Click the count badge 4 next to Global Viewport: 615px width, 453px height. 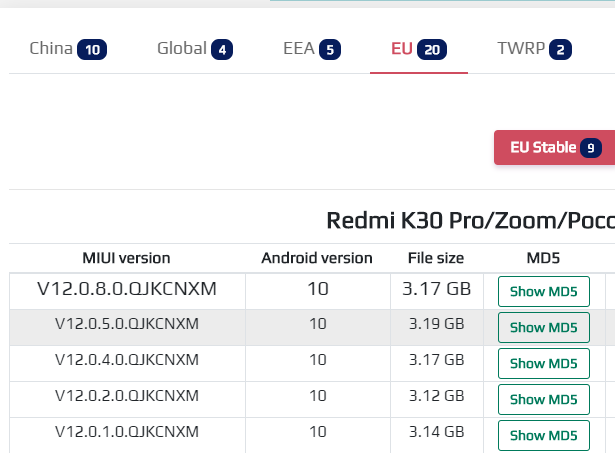pyautogui.click(x=222, y=50)
